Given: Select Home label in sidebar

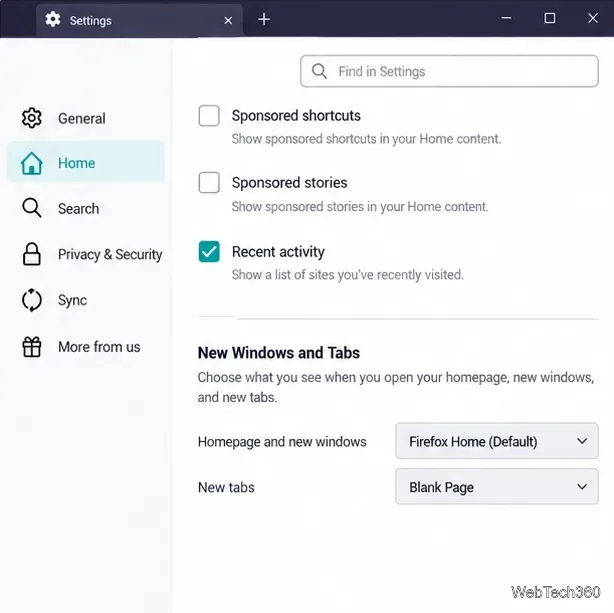Looking at the screenshot, I should [x=76, y=163].
